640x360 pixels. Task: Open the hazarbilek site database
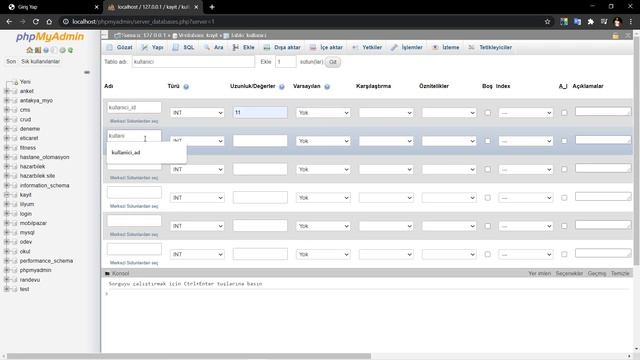click(x=37, y=176)
